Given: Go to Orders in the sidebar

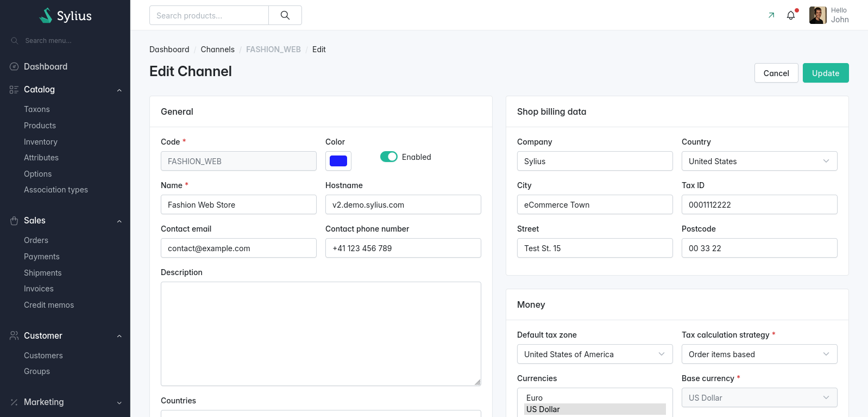Looking at the screenshot, I should pos(36,240).
